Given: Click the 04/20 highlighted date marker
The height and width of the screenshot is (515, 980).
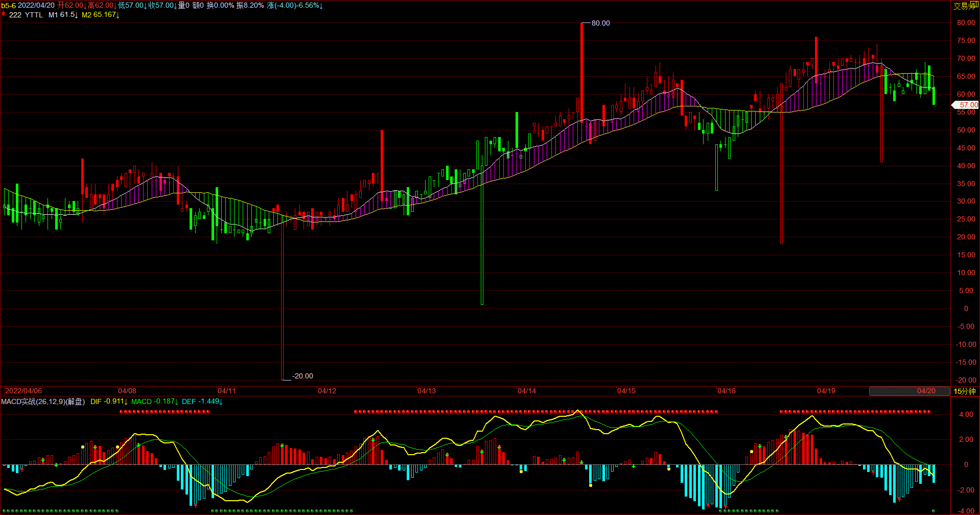Looking at the screenshot, I should coord(926,391).
